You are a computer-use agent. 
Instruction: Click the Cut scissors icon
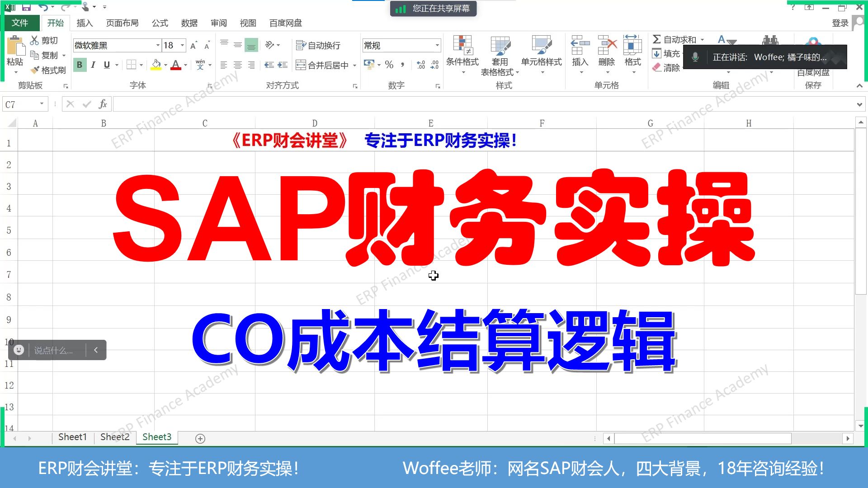pyautogui.click(x=34, y=40)
